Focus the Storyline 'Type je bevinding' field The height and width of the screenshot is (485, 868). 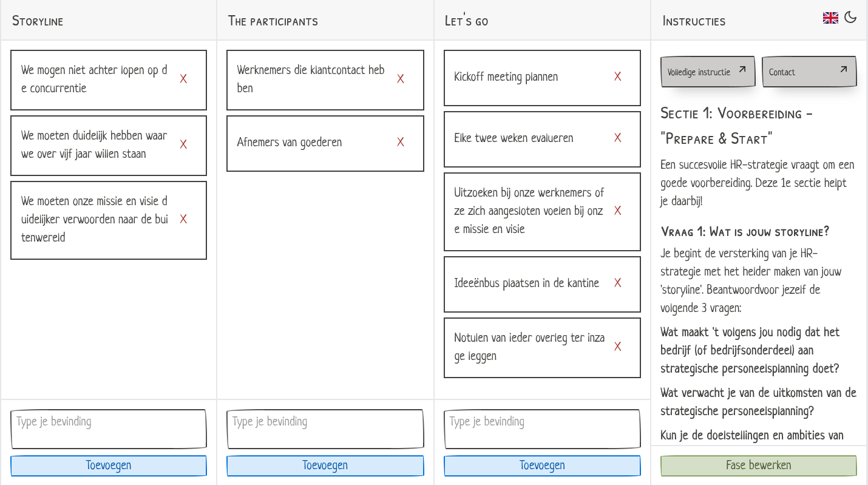coord(109,429)
